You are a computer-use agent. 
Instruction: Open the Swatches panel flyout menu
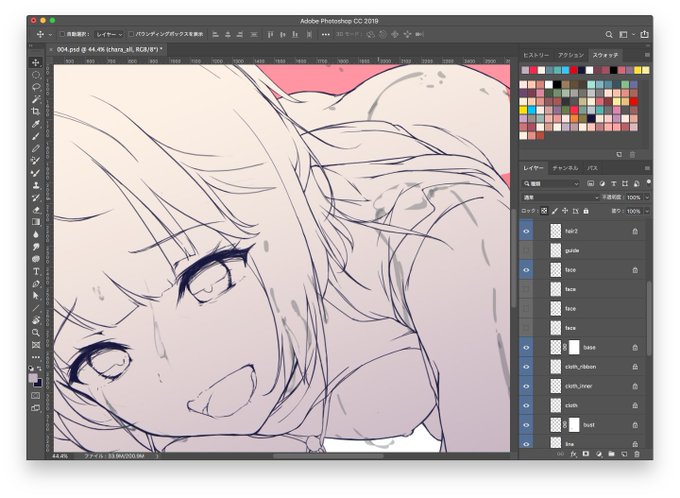(647, 55)
